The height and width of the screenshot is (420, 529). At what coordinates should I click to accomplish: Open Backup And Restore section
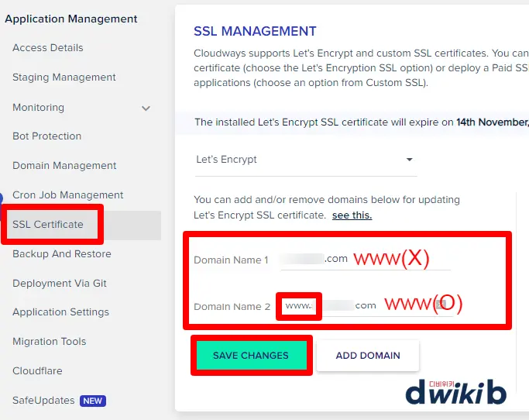[62, 254]
